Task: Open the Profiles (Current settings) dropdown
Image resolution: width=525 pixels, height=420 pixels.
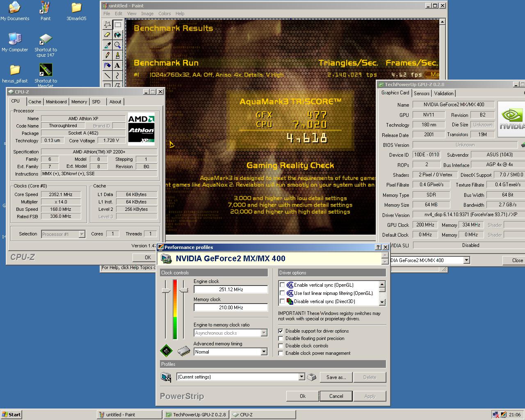Action: point(301,377)
